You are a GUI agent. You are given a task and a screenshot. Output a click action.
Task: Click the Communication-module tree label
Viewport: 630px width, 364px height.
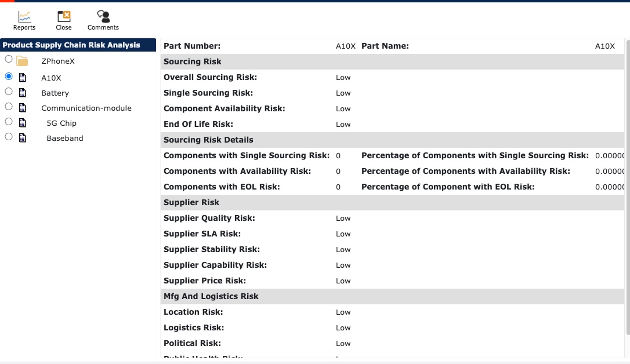[x=86, y=108]
